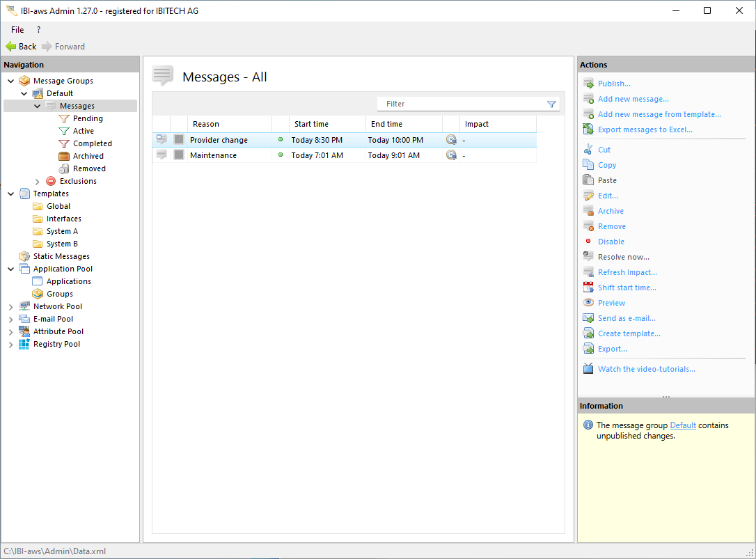Open the question mark help menu
This screenshot has width=756, height=559.
38,30
